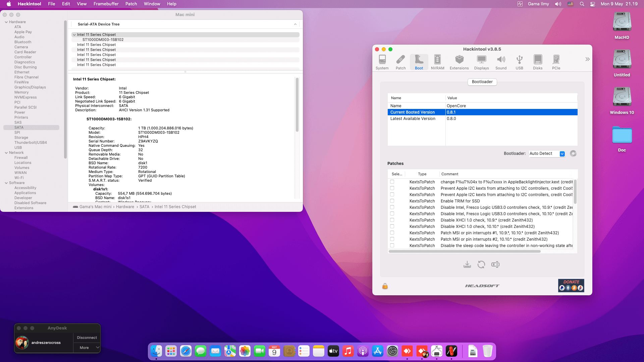Select Graphics/Displays in System Information sidebar
Screen dimensions: 644x362
coord(30,87)
